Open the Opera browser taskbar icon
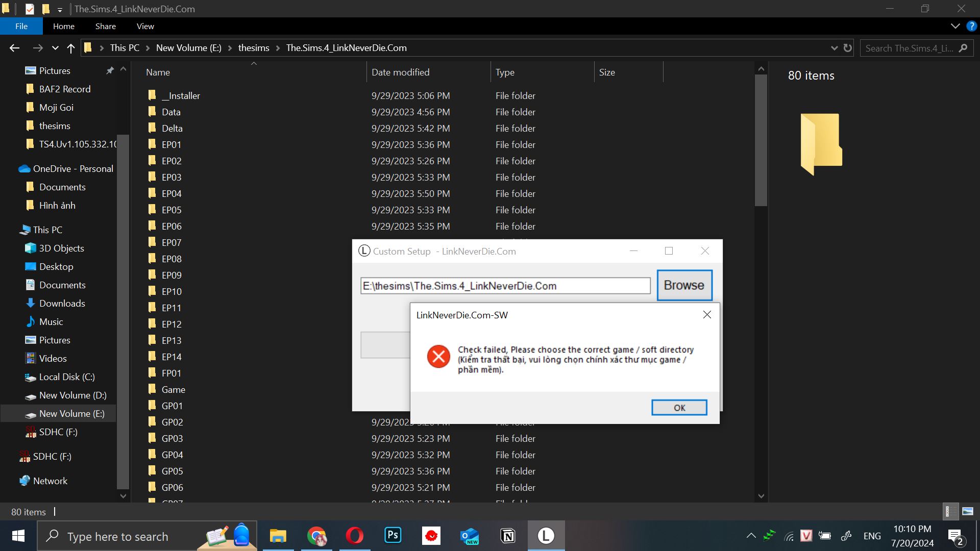980x551 pixels. (x=354, y=536)
